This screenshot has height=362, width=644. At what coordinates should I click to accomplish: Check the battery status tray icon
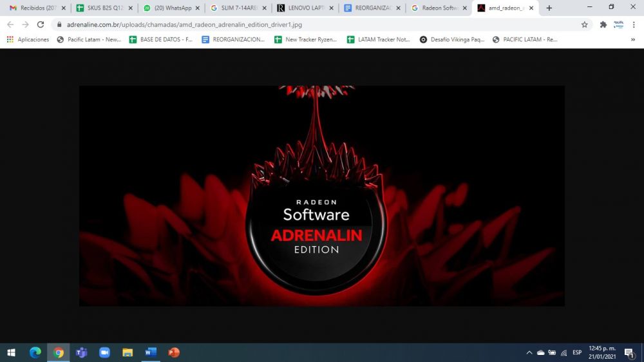[x=553, y=352]
